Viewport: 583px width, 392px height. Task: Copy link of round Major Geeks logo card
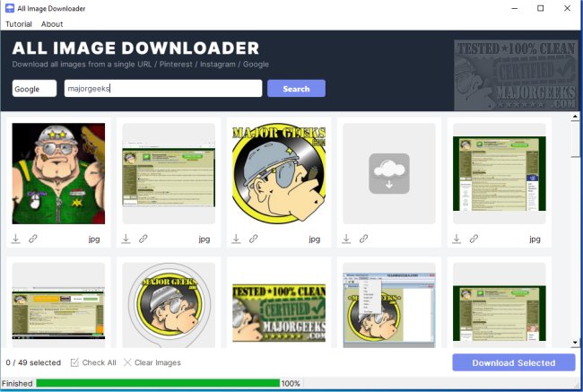pyautogui.click(x=254, y=239)
